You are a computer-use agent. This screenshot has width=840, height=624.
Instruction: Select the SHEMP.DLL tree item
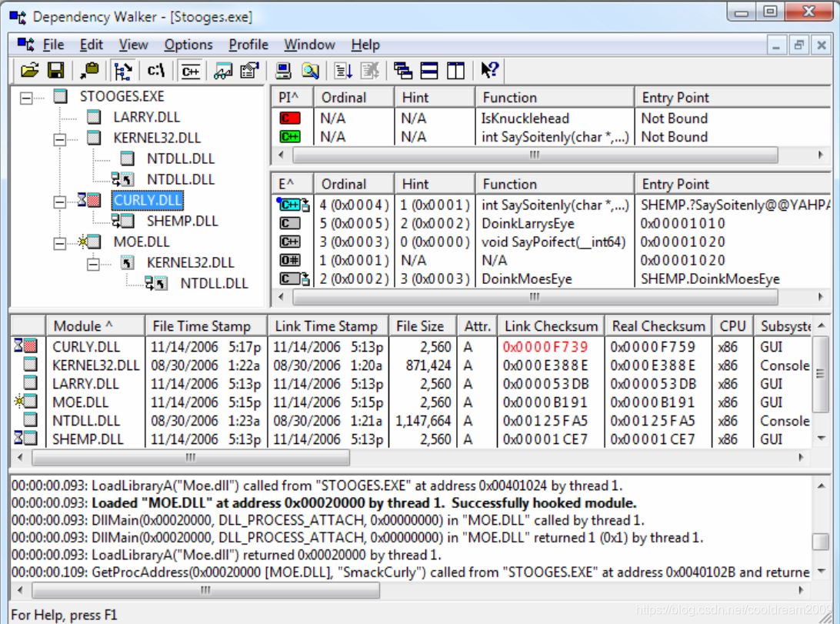(x=182, y=219)
